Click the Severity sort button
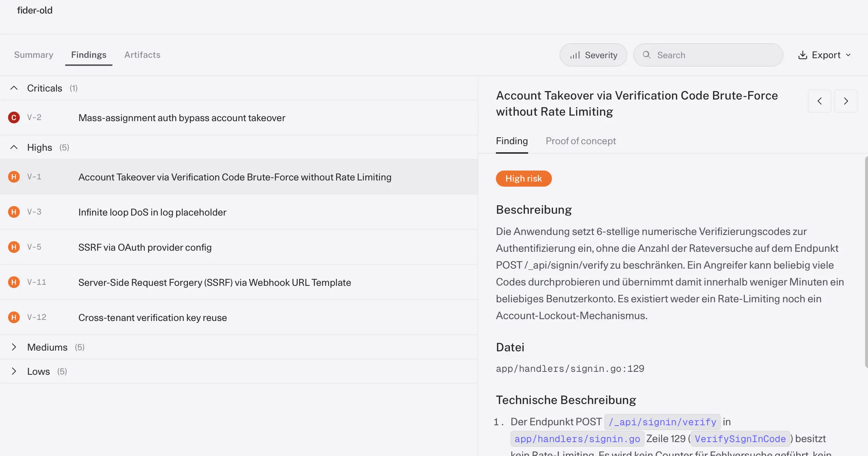The height and width of the screenshot is (456, 868). tap(593, 55)
